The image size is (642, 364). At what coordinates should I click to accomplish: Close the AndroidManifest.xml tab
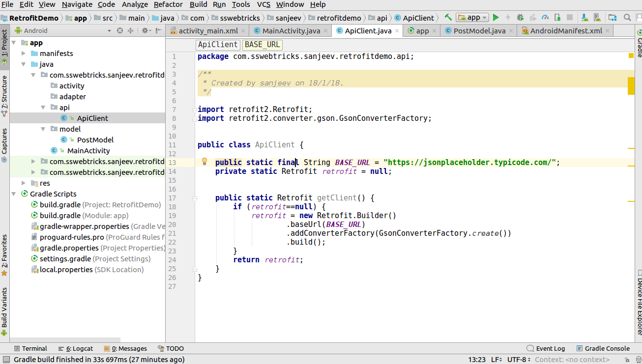pyautogui.click(x=608, y=30)
